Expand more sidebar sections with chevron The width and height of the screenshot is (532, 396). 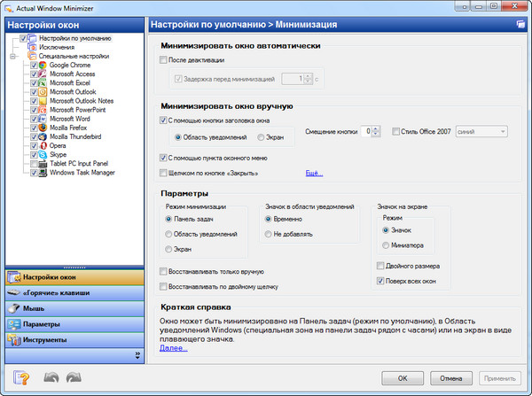137,355
